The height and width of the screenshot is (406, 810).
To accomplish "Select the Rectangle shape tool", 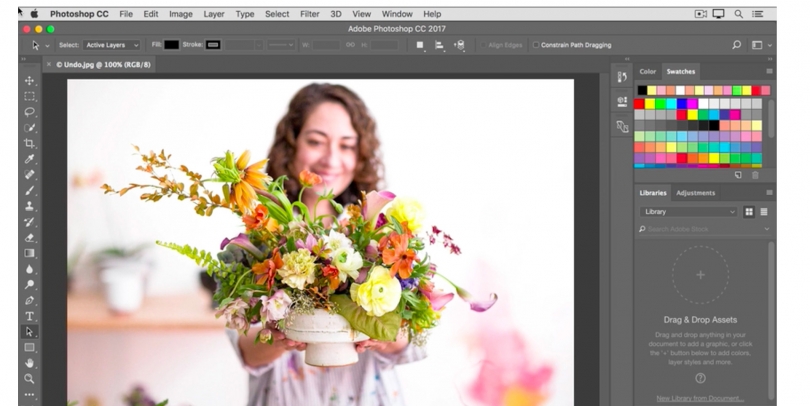I will click(x=29, y=348).
